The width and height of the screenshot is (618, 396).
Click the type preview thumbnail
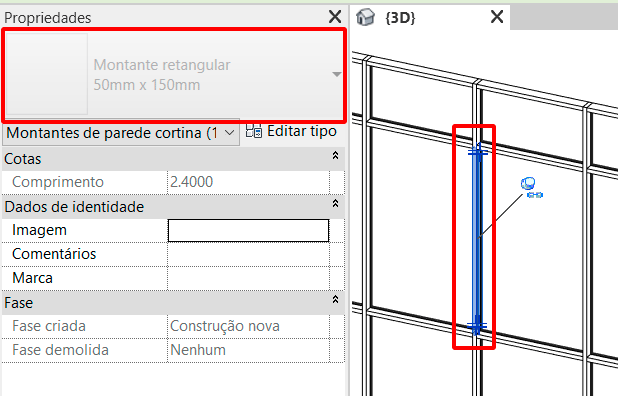pyautogui.click(x=47, y=74)
